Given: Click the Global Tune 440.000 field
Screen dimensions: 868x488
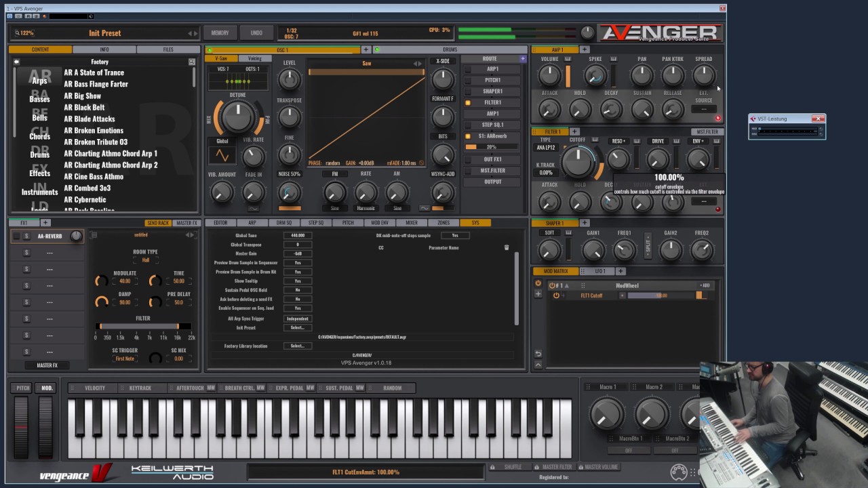Looking at the screenshot, I should click(x=298, y=235).
